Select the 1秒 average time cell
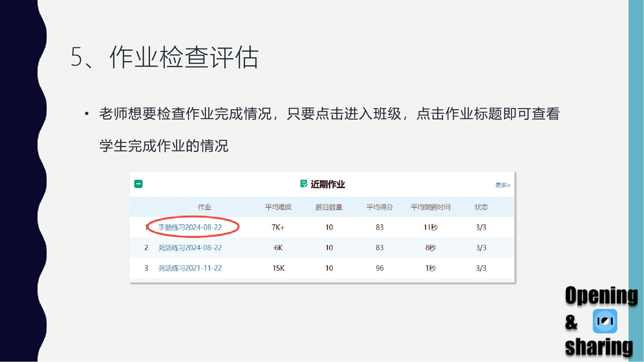Screen dimensions: 644x362 point(431,268)
